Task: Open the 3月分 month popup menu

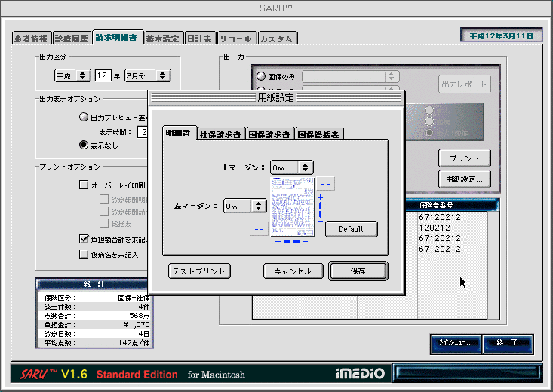Action: pyautogui.click(x=148, y=75)
